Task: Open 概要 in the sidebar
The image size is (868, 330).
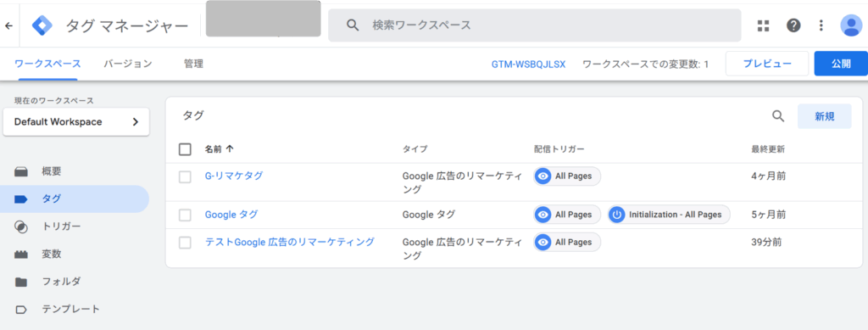Action: (x=52, y=171)
